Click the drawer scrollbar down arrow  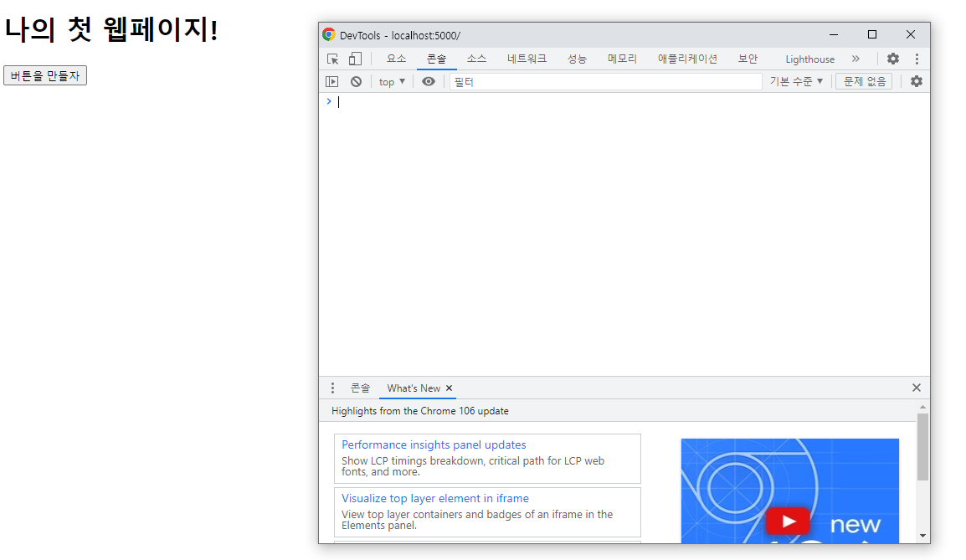922,536
